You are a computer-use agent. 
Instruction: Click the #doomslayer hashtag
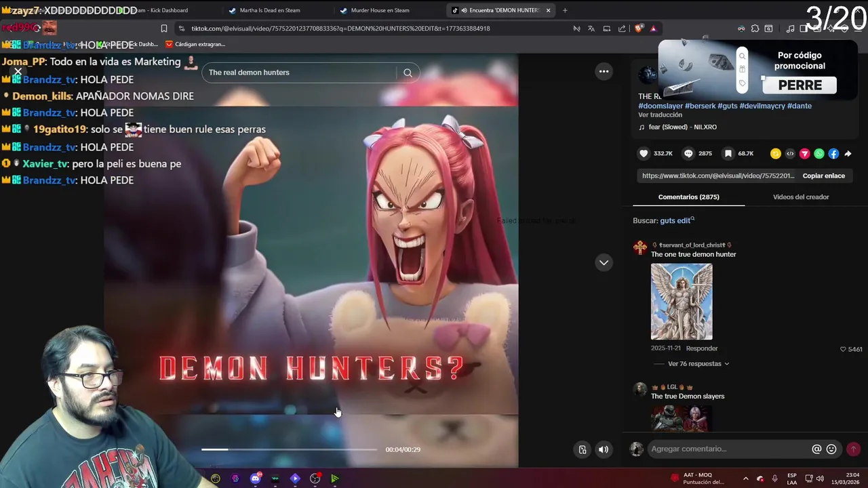[660, 106]
